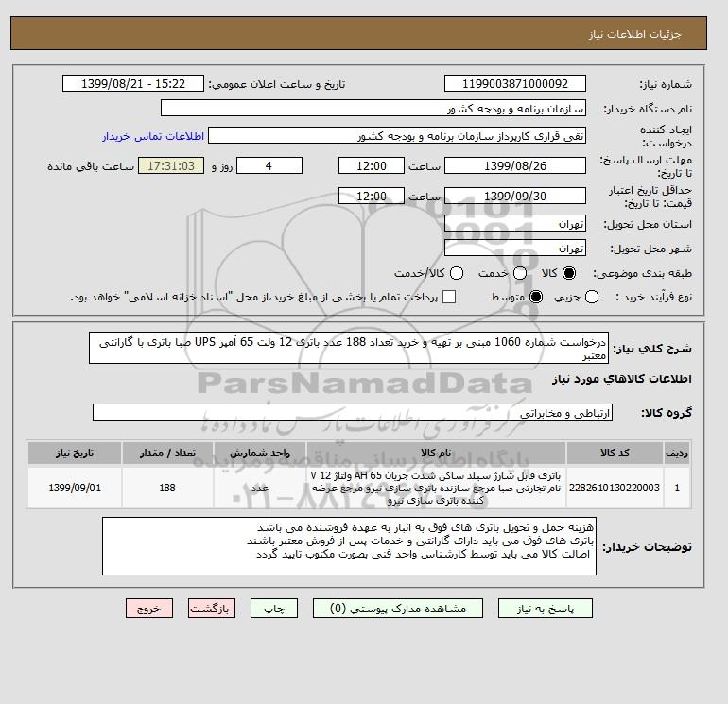Click the general need description text box

349,348
